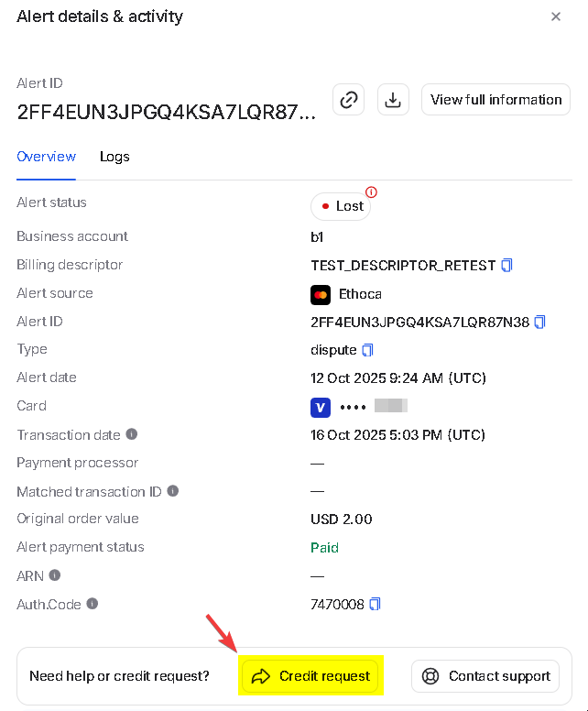
Task: Copy the dispute type value
Action: (368, 350)
